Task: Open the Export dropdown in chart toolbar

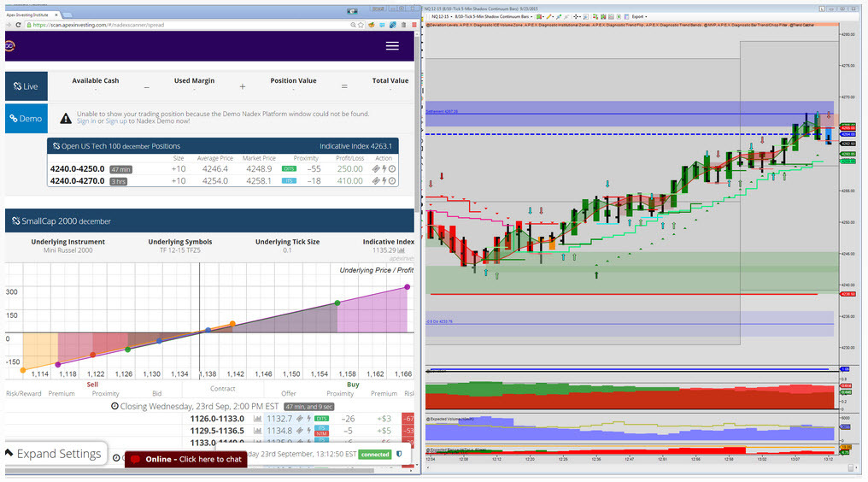Action: click(639, 16)
